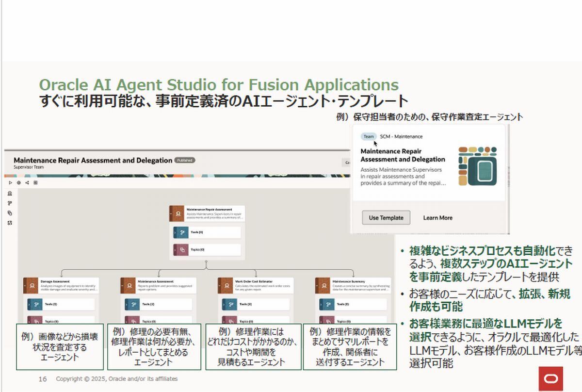Collapse the Damage Assessment agent node
The height and width of the screenshot is (392, 582).
pyautogui.click(x=25, y=285)
